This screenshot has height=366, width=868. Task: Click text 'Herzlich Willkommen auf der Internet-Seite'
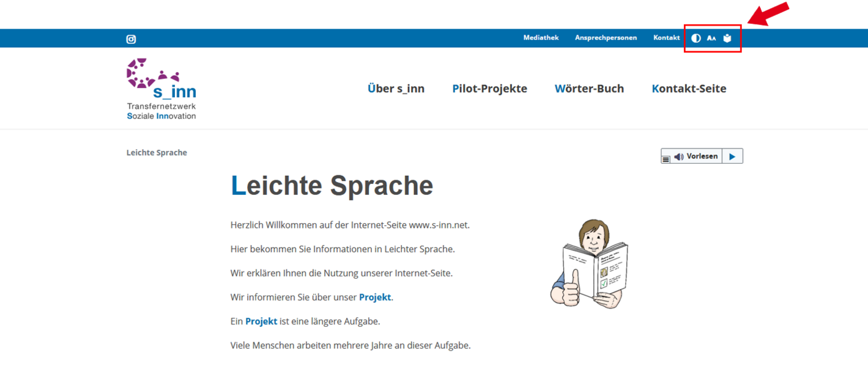(318, 225)
